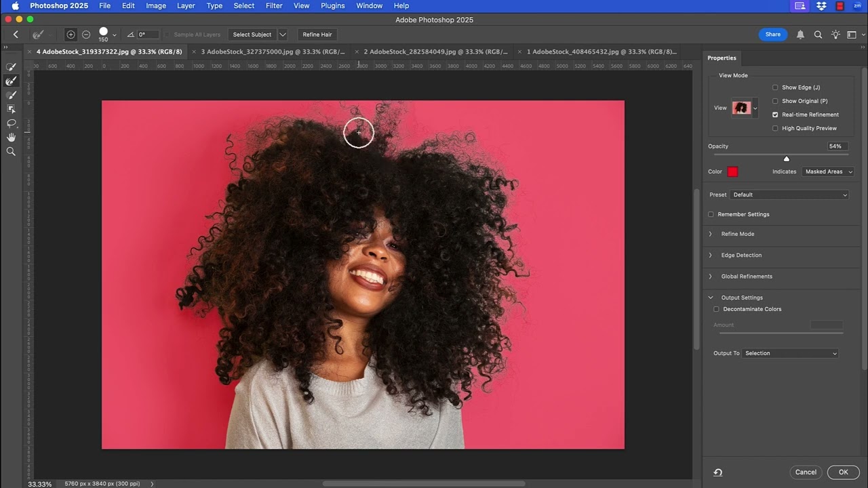Viewport: 868px width, 488px height.
Task: Collapse the Output Settings section
Action: pyautogui.click(x=710, y=298)
